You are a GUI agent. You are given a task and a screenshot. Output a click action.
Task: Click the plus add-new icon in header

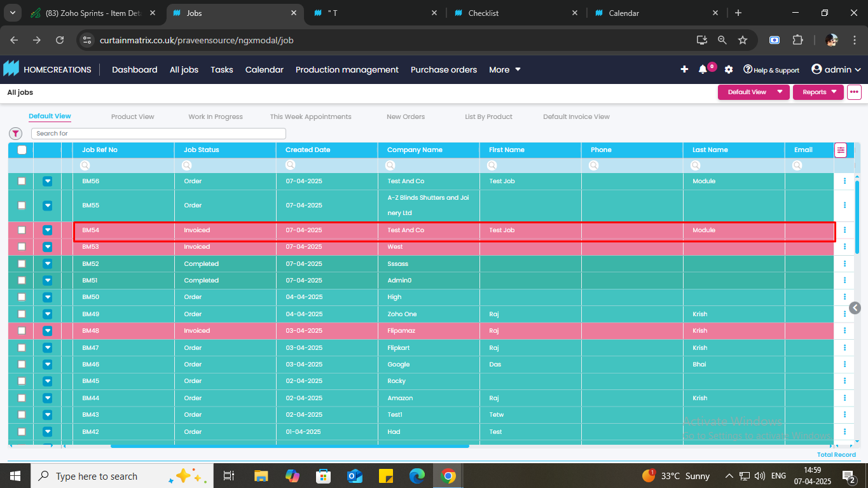tap(684, 69)
